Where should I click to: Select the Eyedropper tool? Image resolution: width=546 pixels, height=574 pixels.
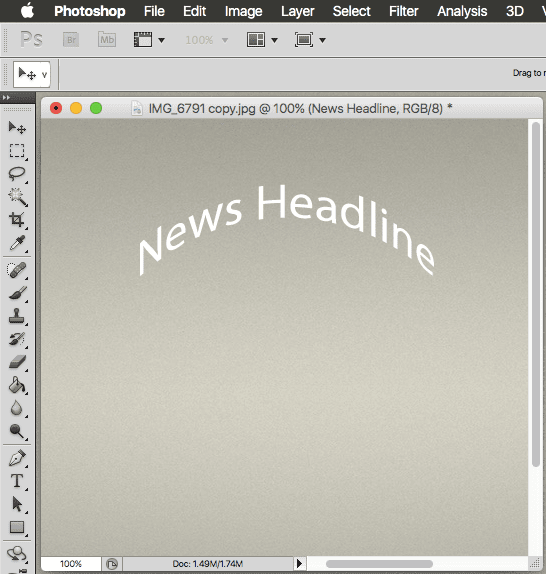(x=17, y=243)
